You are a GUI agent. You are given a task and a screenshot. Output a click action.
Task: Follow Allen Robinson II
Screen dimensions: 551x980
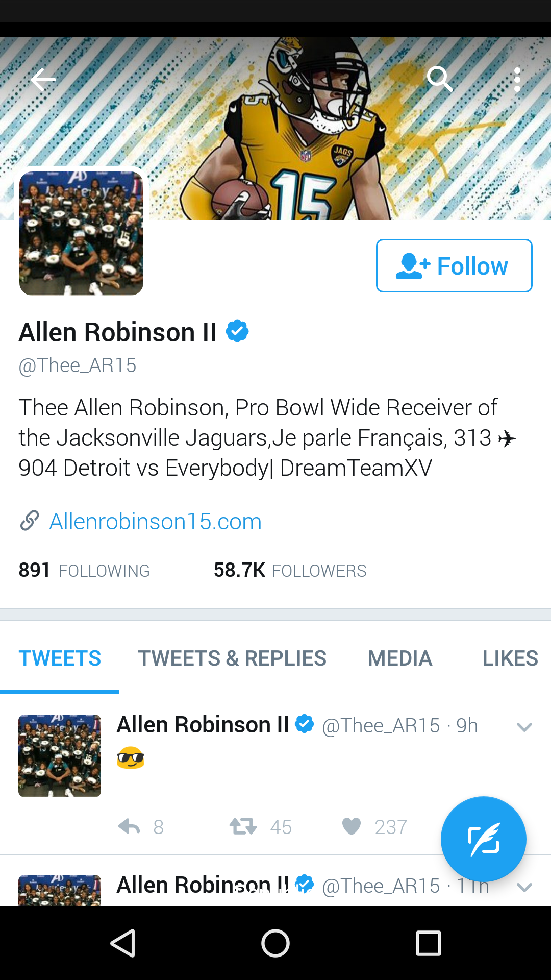pos(454,265)
